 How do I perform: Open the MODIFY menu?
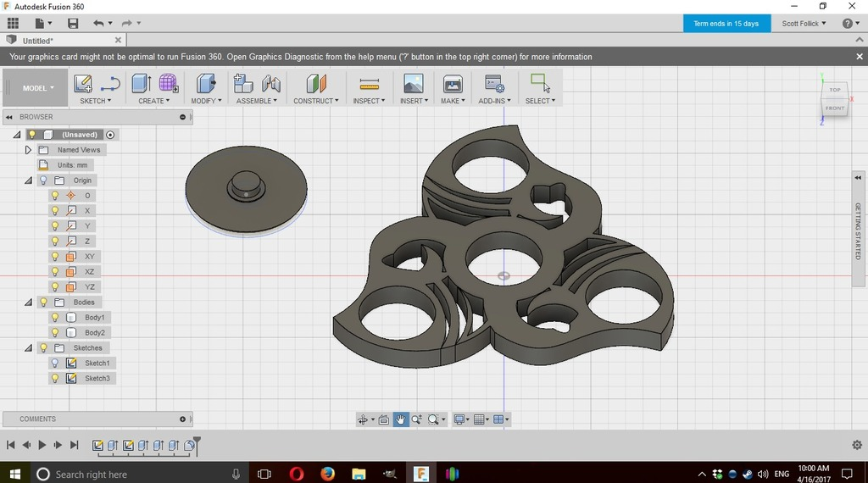tap(206, 101)
